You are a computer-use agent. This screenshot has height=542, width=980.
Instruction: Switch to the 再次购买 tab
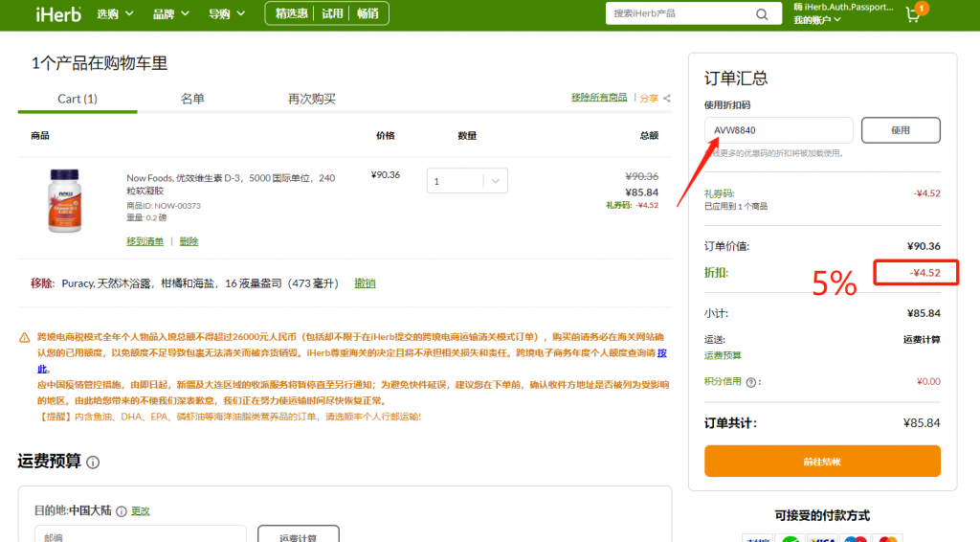[x=312, y=99]
